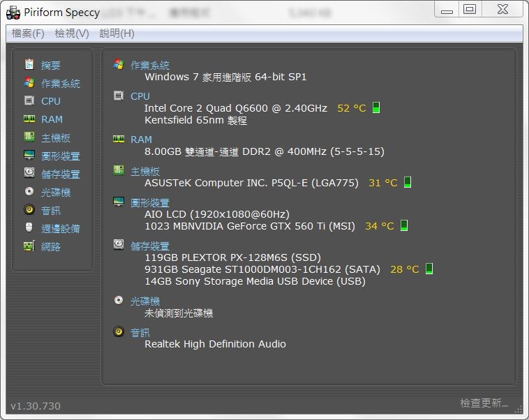Click the mouse icon beside sidebar 週邊設備

point(29,227)
